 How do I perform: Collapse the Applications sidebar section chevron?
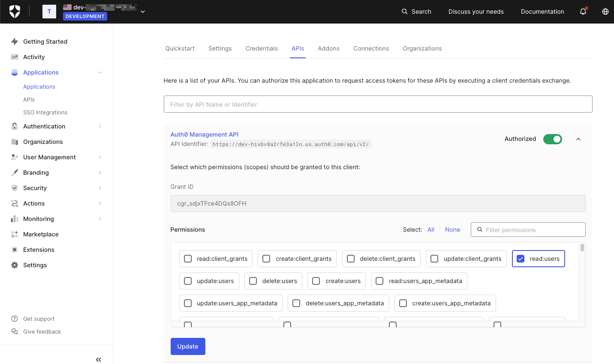click(x=100, y=72)
